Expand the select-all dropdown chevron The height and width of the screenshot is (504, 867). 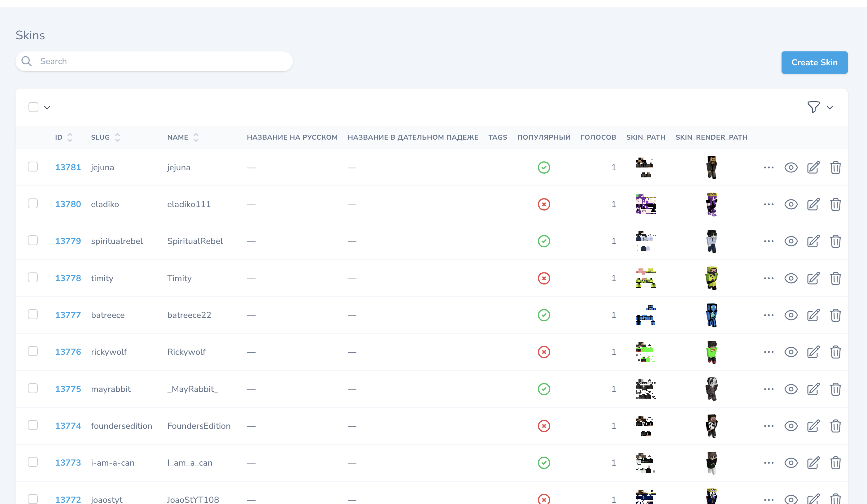[47, 107]
